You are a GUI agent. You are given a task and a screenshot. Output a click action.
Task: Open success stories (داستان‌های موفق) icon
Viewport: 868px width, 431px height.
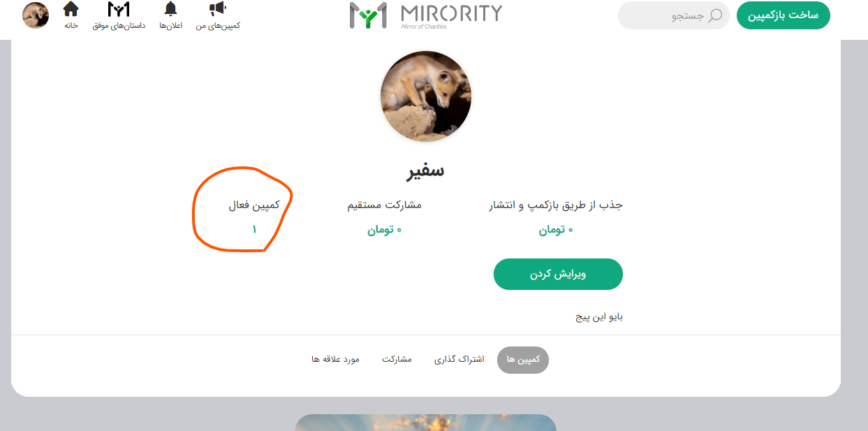pyautogui.click(x=119, y=9)
